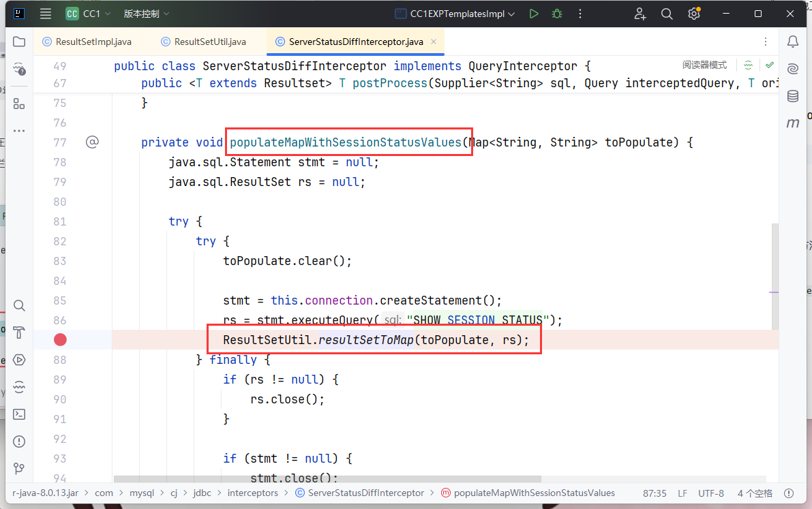The width and height of the screenshot is (812, 509).
Task: Click the Debug bug icon
Action: pyautogui.click(x=557, y=14)
